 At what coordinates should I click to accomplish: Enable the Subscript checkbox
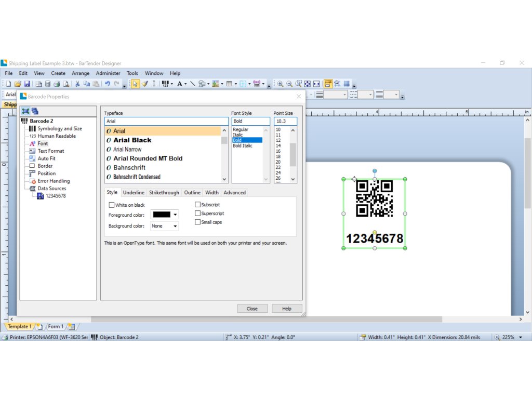[197, 205]
